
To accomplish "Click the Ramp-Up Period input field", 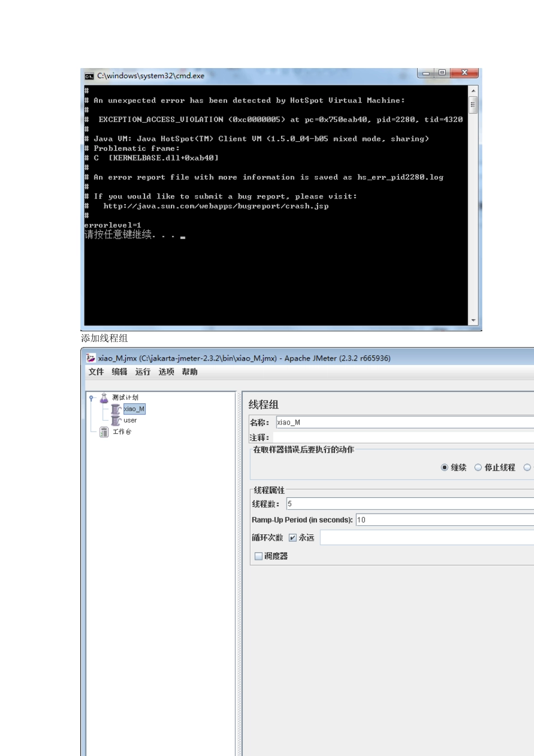I will [445, 520].
